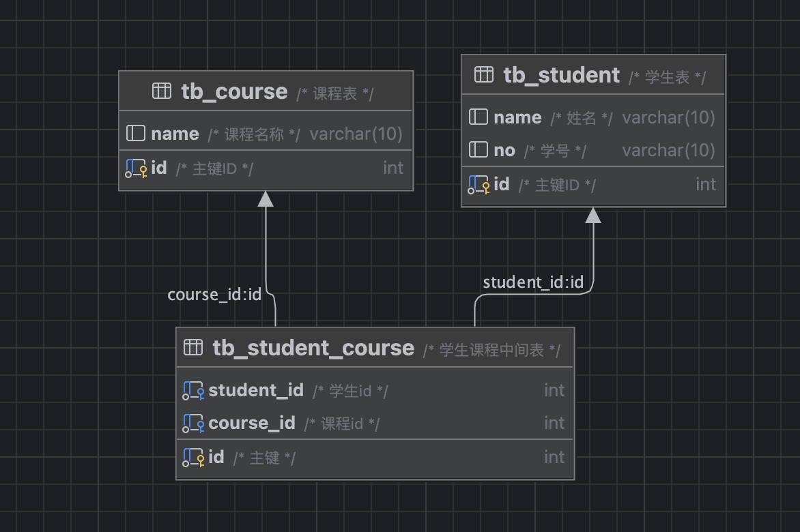Click the table icon beside tb_student
The width and height of the screenshot is (800, 532).
[483, 75]
